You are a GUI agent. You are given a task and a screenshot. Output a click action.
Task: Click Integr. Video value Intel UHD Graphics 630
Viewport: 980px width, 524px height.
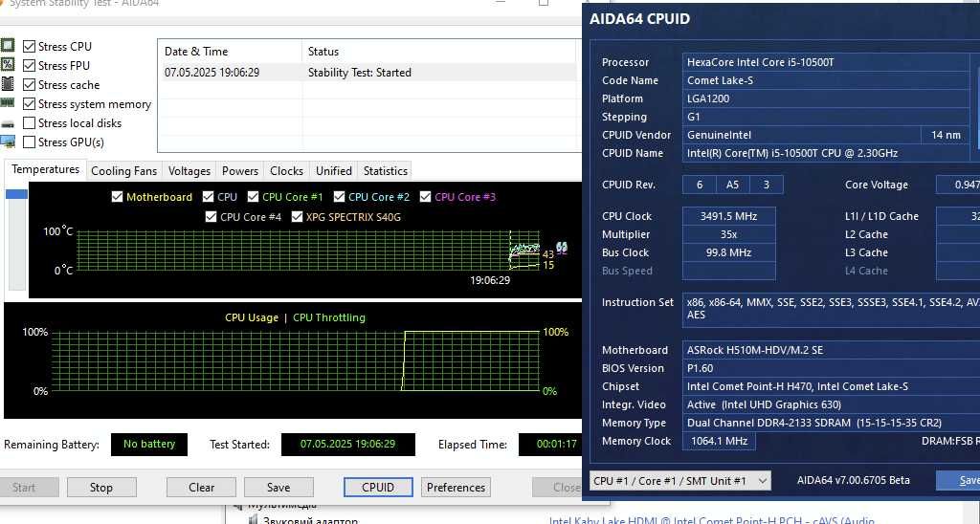tap(832, 404)
